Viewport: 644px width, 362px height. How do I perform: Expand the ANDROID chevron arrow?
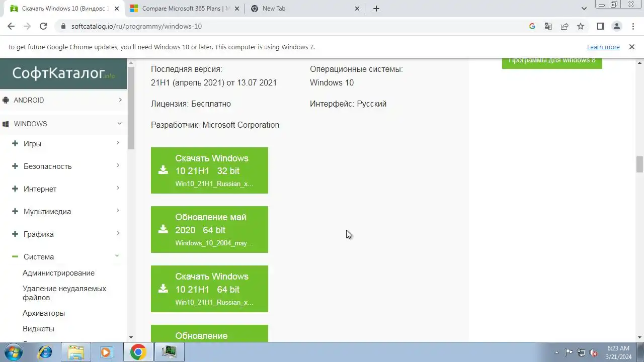120,100
